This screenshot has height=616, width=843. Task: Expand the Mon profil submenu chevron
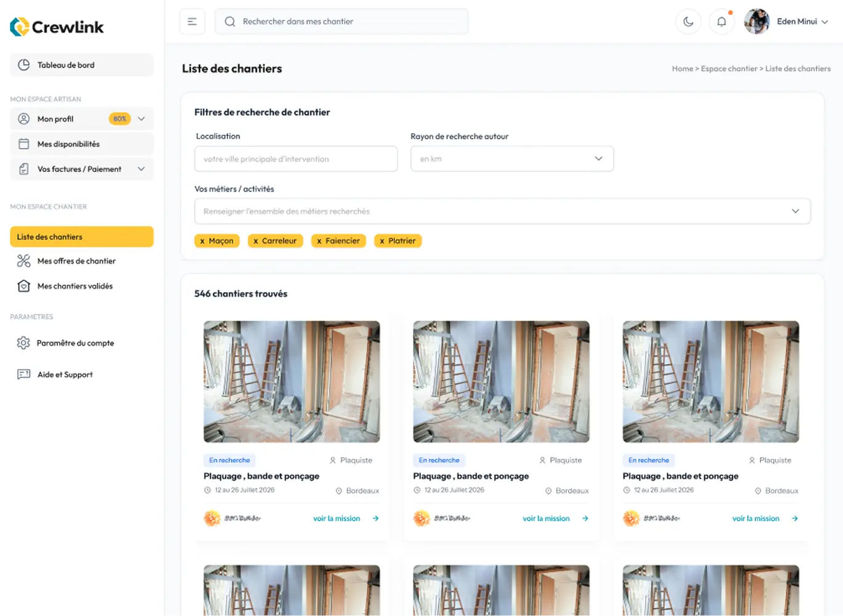pyautogui.click(x=141, y=119)
